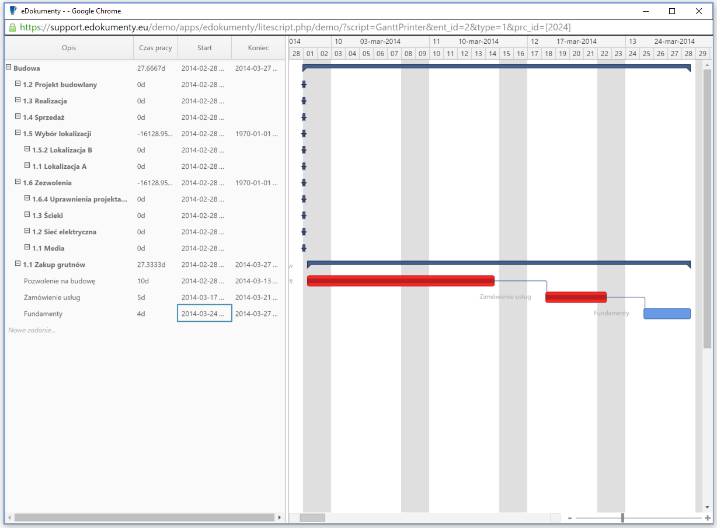Collapse the 1.1 Zakup gruntów group
The image size is (717, 528).
point(18,264)
